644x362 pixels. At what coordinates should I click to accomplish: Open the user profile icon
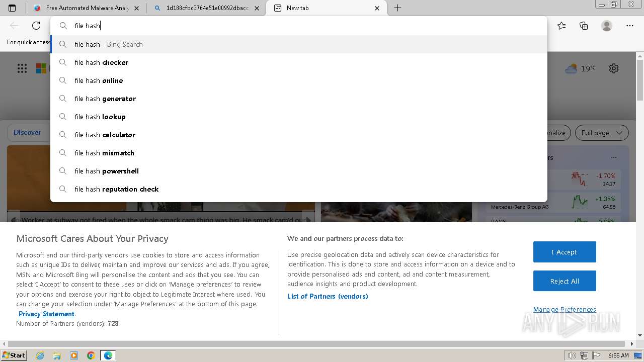[607, 26]
